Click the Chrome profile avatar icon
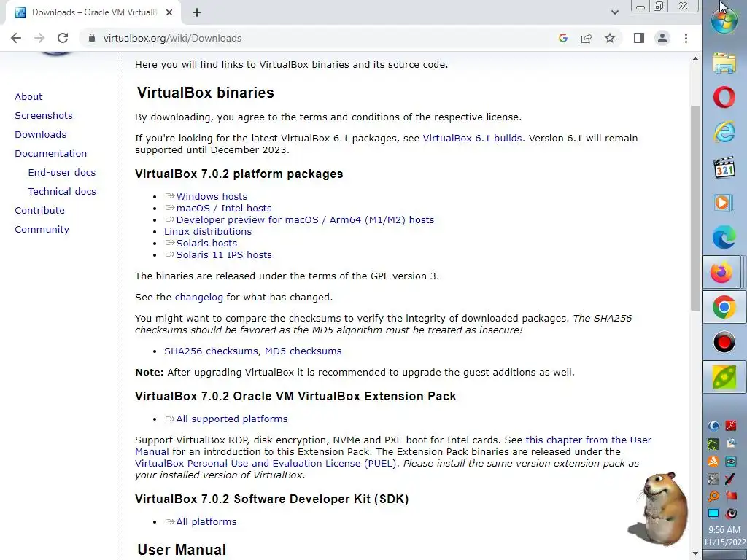 point(662,38)
